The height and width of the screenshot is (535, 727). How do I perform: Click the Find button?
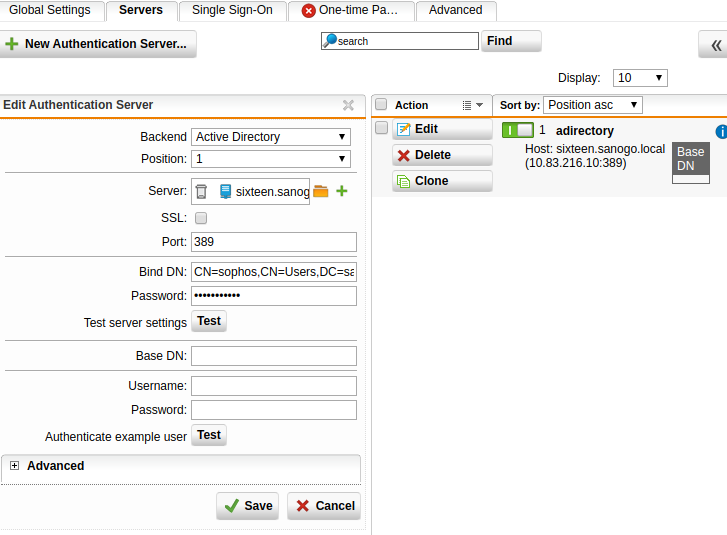(511, 41)
